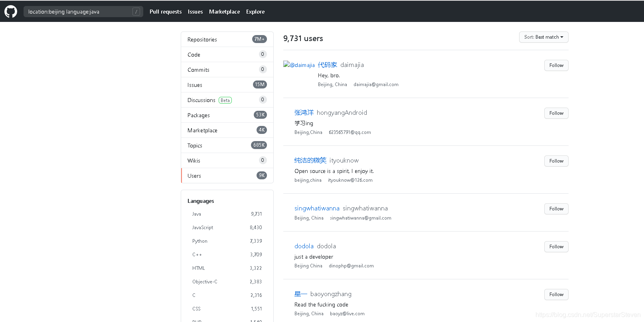Filter by Python language
The height and width of the screenshot is (322, 644).
(x=227, y=241)
